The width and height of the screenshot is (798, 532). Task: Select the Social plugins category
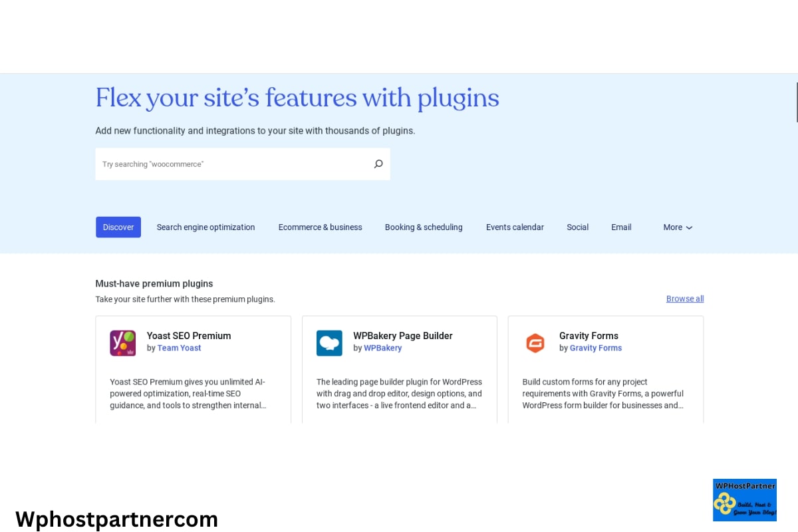(577, 227)
